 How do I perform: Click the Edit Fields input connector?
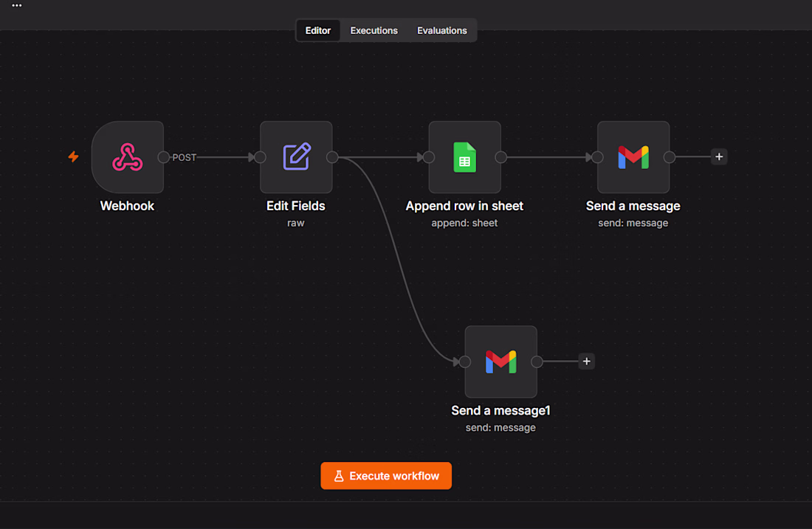click(260, 157)
